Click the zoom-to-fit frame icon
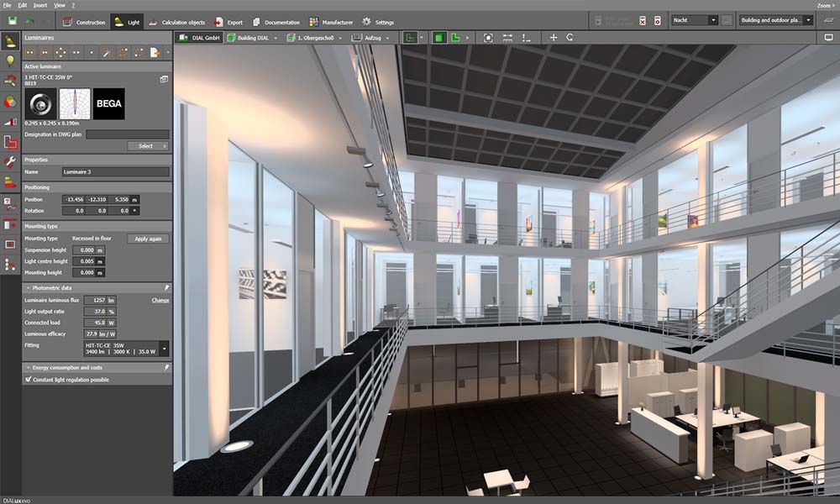 click(x=489, y=38)
